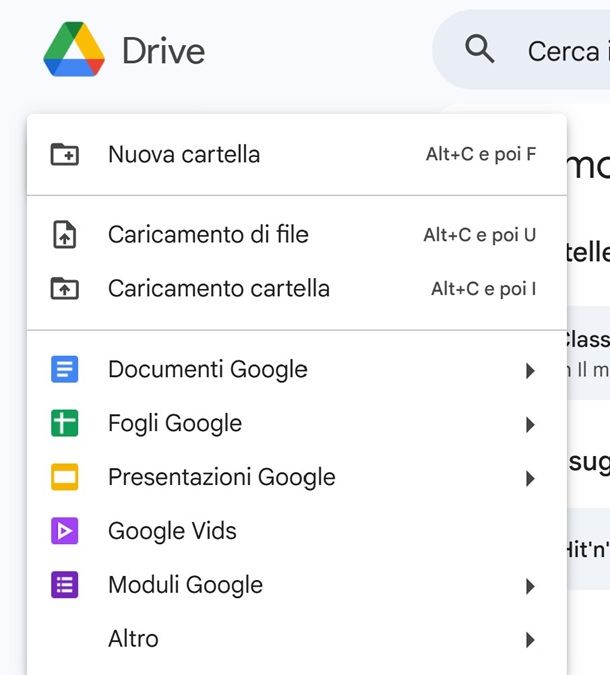This screenshot has height=675, width=610.
Task: Expand the Presentazioni Google submenu arrow
Action: (x=530, y=479)
